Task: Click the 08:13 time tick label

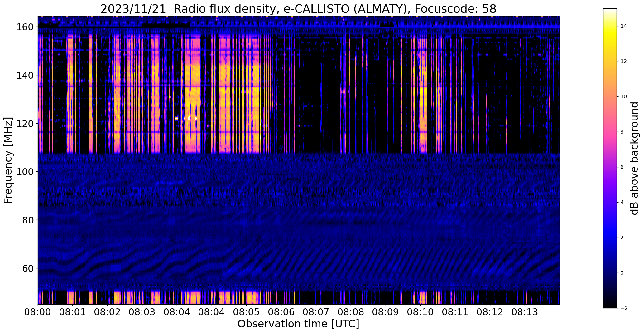Action: point(525,312)
